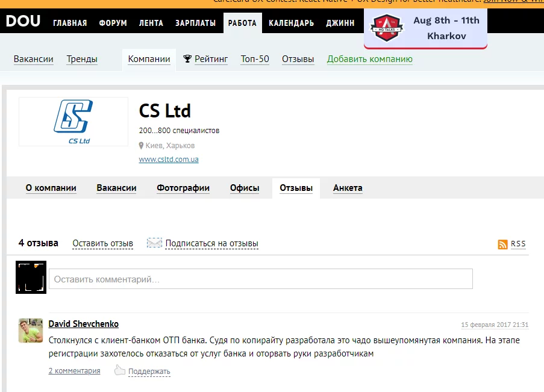Click the envelope icon for subscribing
The image size is (544, 392).
pos(154,243)
